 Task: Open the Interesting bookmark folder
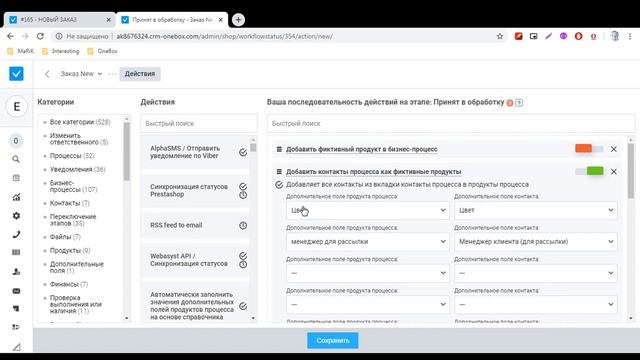[60, 51]
